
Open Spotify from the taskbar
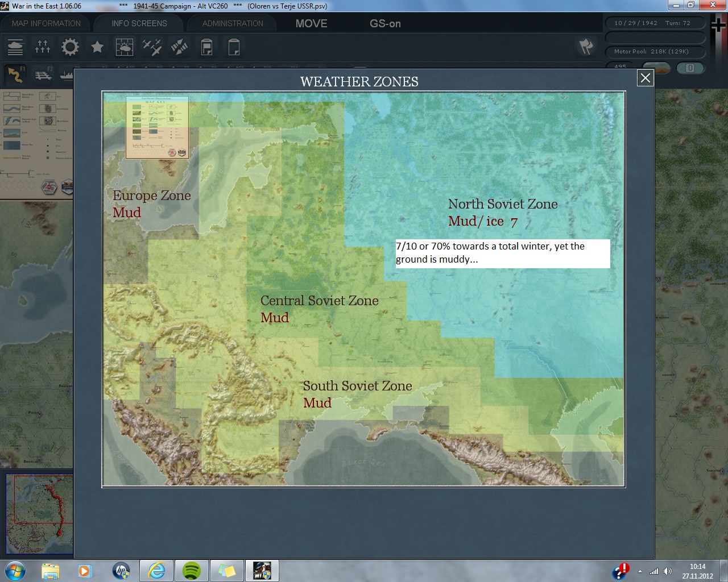(x=192, y=571)
